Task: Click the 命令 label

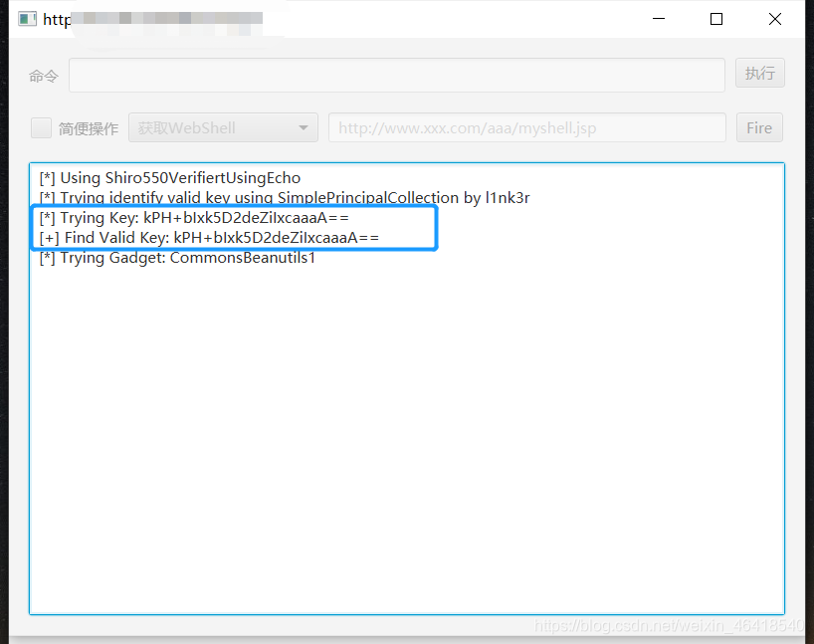Action: pyautogui.click(x=44, y=77)
